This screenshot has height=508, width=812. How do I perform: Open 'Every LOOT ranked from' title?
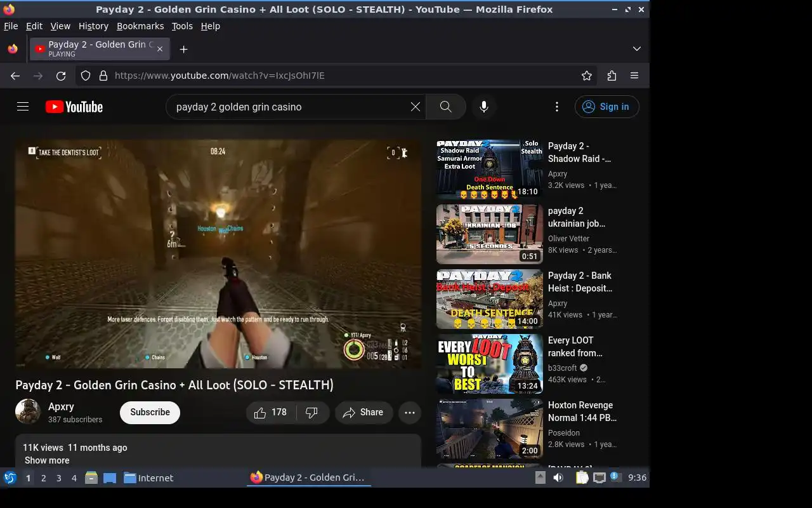click(575, 347)
